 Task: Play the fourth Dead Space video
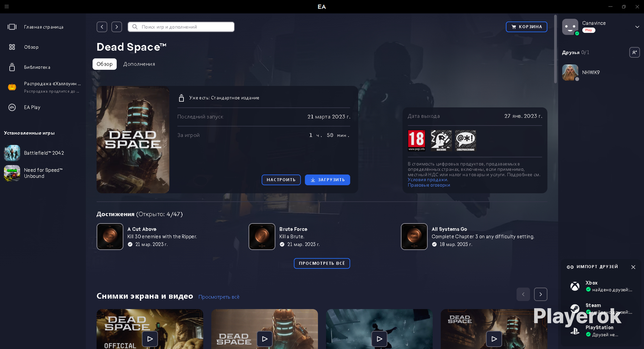tap(494, 339)
